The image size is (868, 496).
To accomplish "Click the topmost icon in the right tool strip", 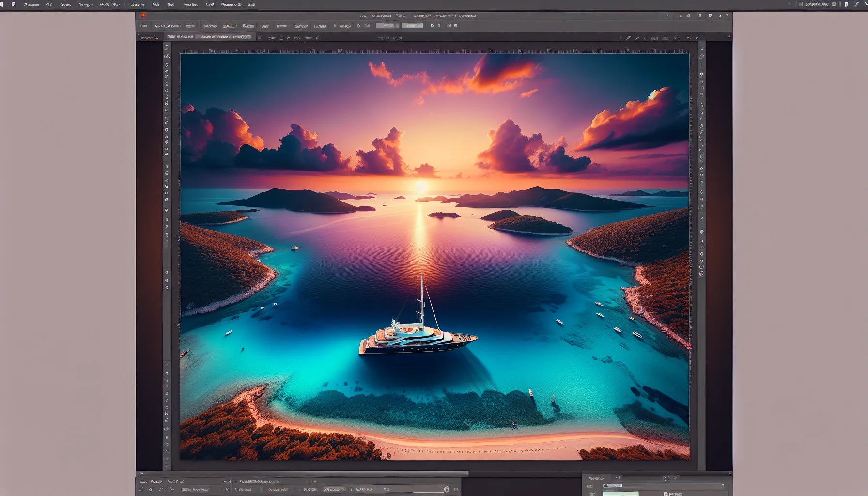I will click(x=701, y=47).
